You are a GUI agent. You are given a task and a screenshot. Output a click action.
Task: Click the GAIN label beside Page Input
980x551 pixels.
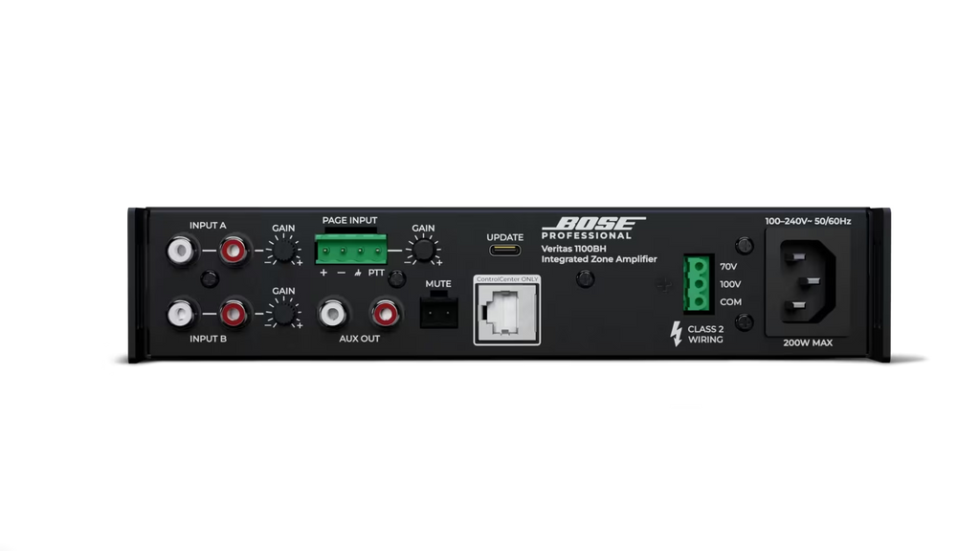(x=423, y=229)
